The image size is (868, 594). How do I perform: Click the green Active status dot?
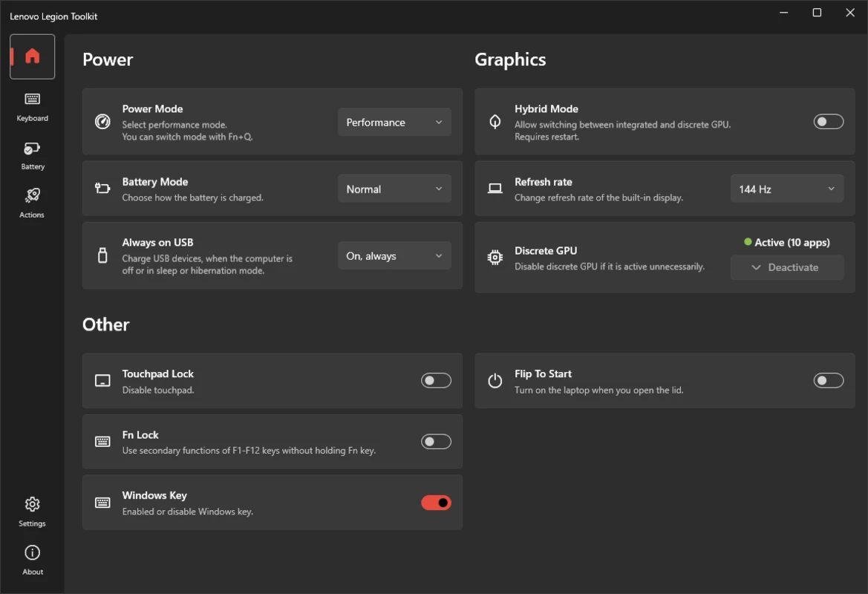click(748, 242)
